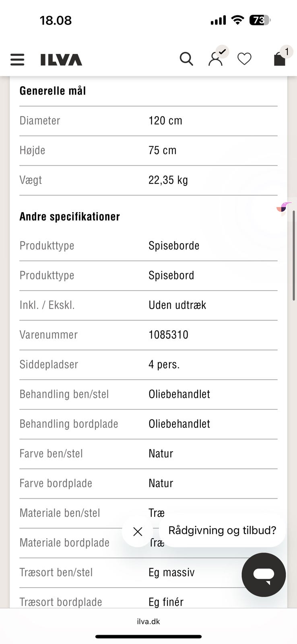Image resolution: width=297 pixels, height=644 pixels.
Task: Tap the 'Generelle mål' section heading
Action: click(53, 91)
